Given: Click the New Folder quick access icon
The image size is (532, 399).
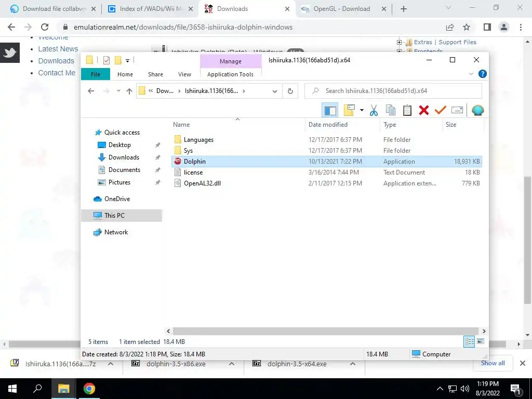Looking at the screenshot, I should 118,60.
